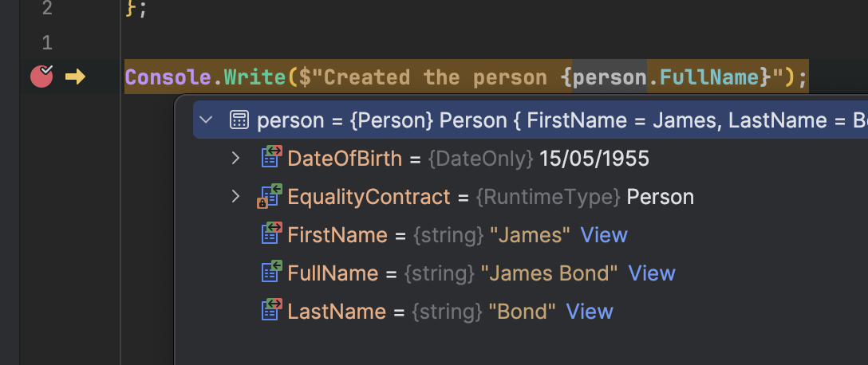Collapse the person variable node
This screenshot has height=365, width=868.
207,120
